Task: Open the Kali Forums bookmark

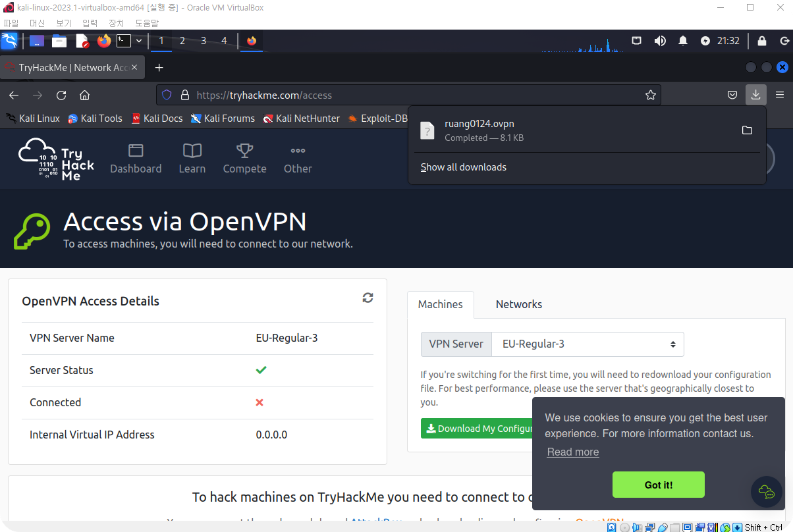Action: pyautogui.click(x=223, y=119)
